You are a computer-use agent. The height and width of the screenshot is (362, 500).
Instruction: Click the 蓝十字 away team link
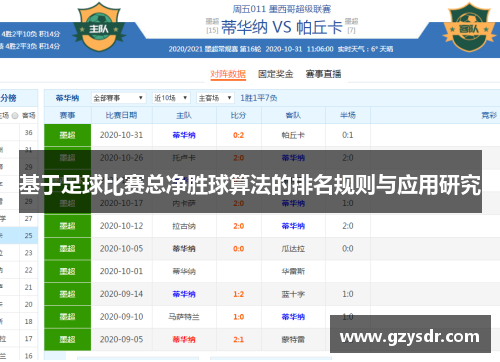[293, 294]
